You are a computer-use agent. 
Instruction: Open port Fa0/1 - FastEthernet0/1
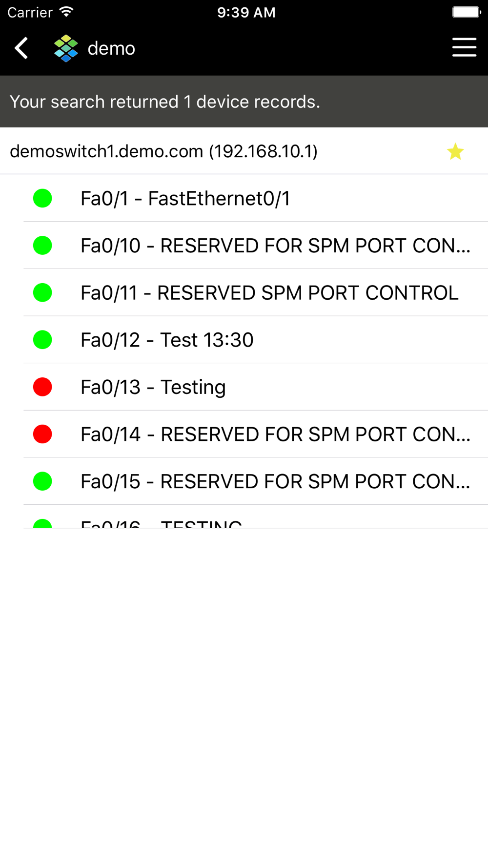[185, 199]
